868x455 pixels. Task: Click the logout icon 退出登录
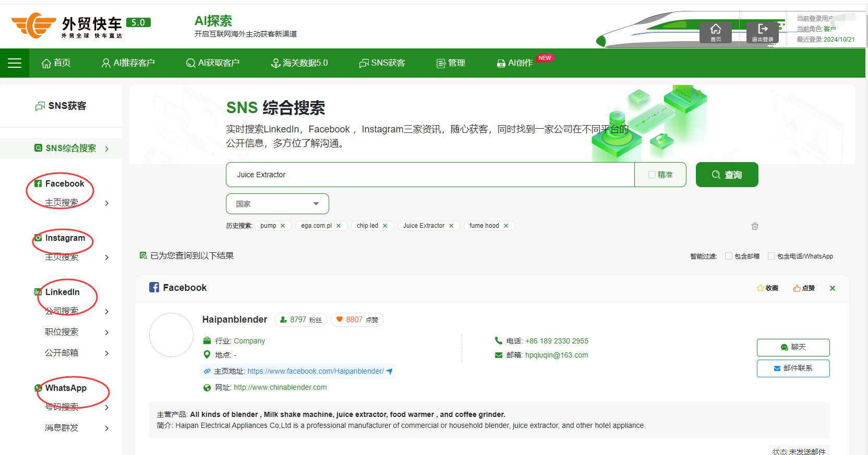[x=763, y=31]
